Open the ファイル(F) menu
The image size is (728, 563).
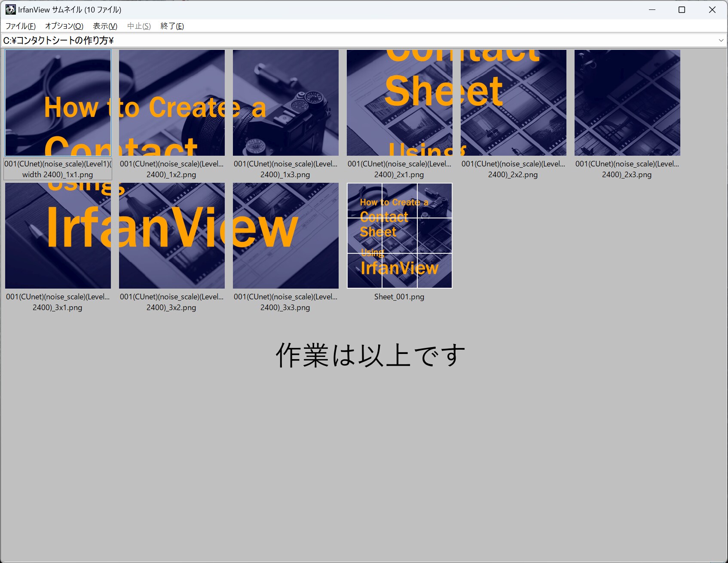[x=20, y=26]
